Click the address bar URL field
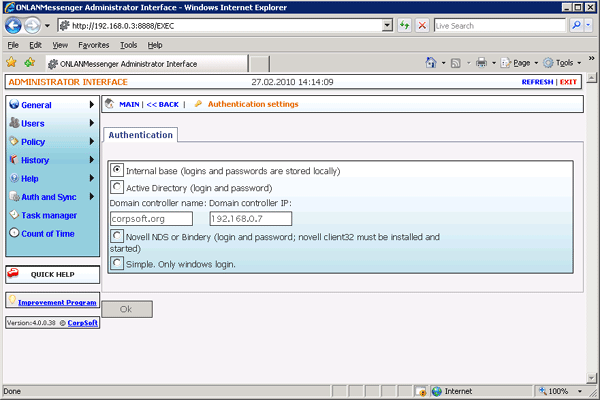Screen dimensions: 600x400 (220, 26)
